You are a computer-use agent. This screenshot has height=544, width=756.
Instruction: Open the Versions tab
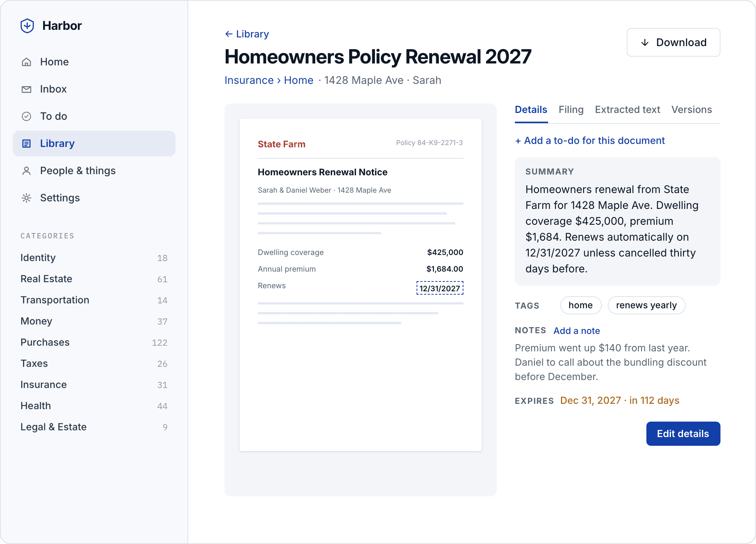[692, 110]
